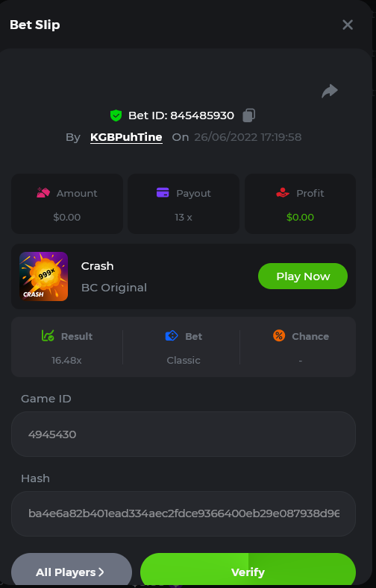The height and width of the screenshot is (588, 376).
Task: Expand the All Players list
Action: coord(72,570)
